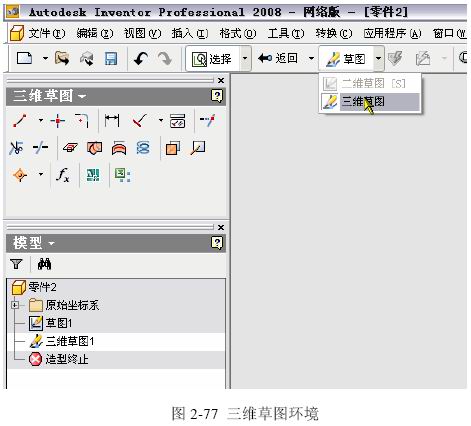The height and width of the screenshot is (426, 471).
Task: Open the 文件(F) menu
Action: point(47,33)
